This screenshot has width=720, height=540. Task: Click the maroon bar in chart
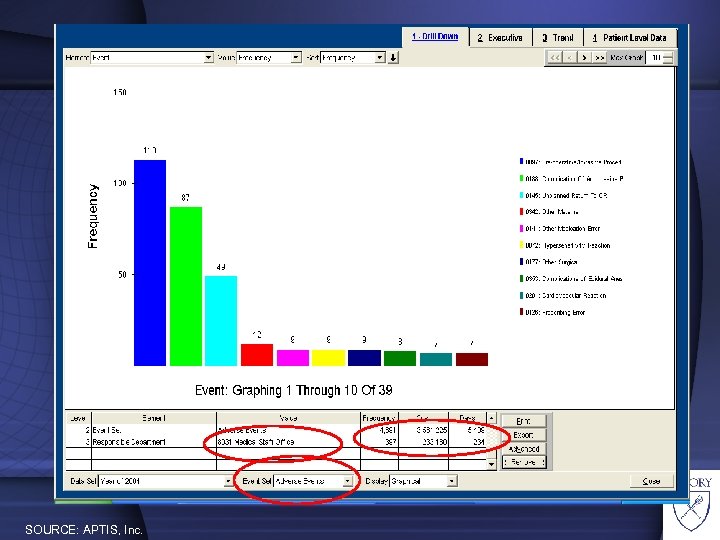tap(472, 359)
